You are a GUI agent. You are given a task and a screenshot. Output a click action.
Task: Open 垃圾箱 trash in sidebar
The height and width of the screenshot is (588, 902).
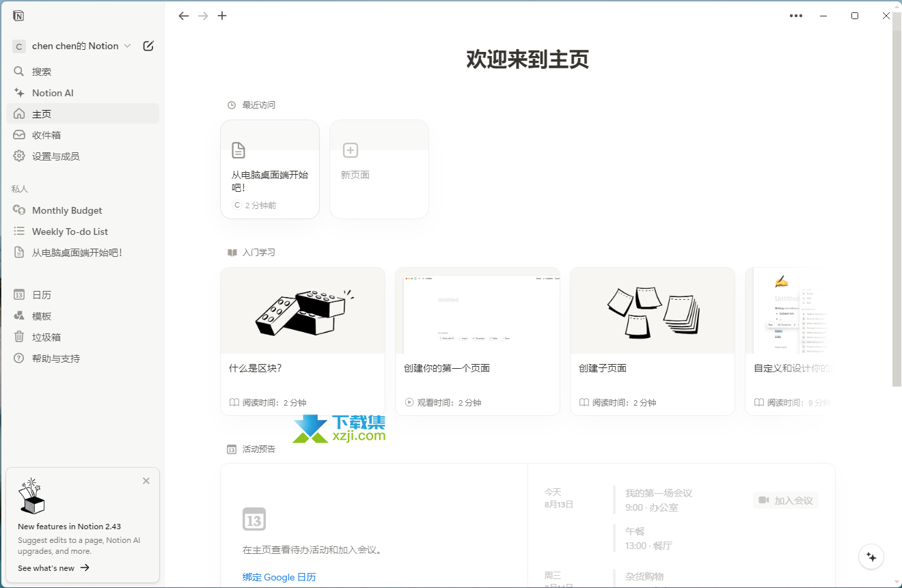(x=83, y=337)
